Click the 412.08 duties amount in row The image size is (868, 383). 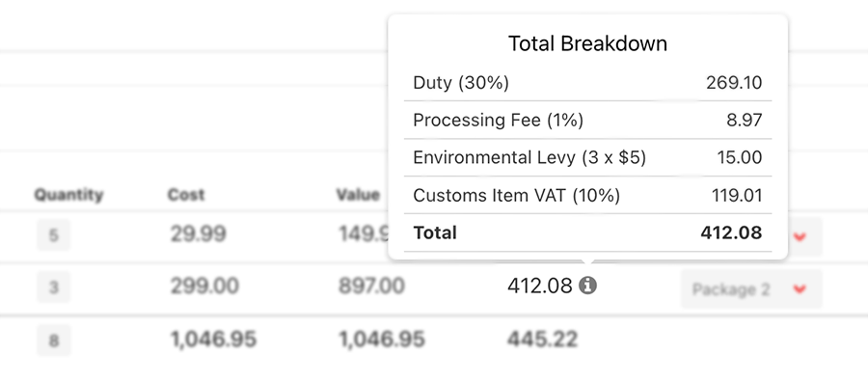tap(540, 287)
